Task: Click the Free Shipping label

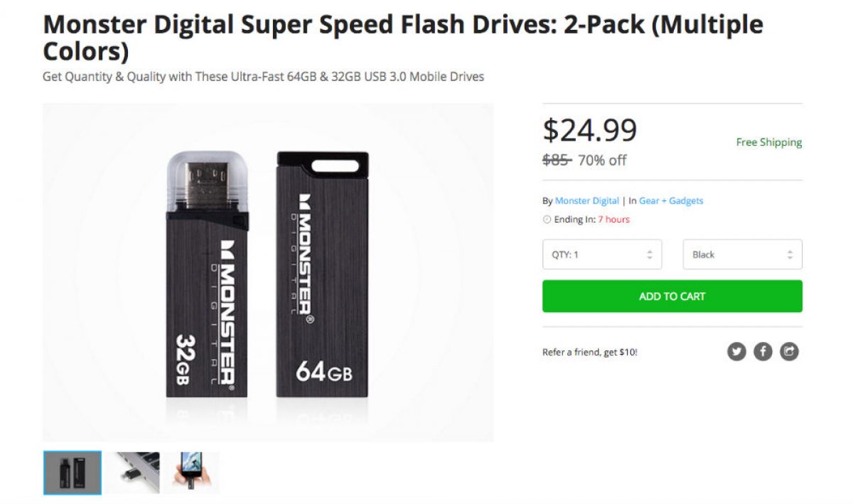Action: point(768,142)
